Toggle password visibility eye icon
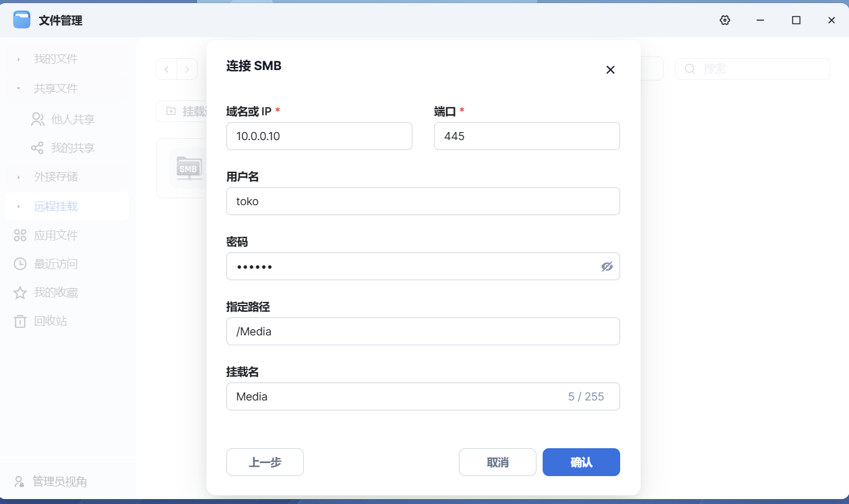849x504 pixels. pyautogui.click(x=607, y=267)
